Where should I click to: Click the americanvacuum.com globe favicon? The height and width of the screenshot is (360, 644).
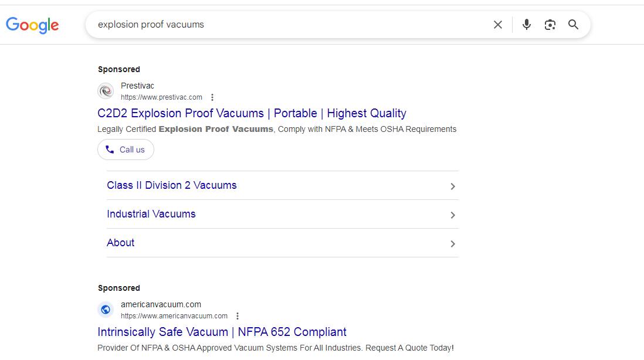pos(106,310)
